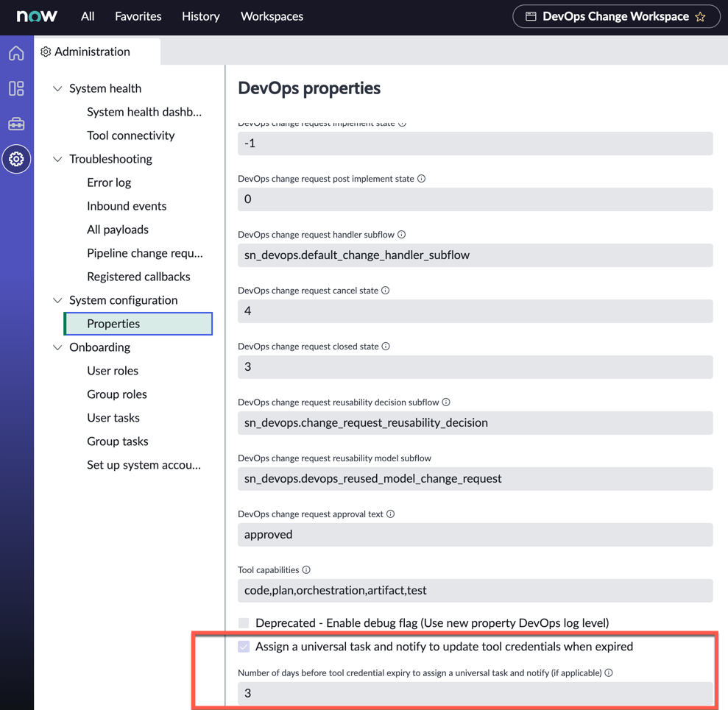Click handler subflow input field
The image size is (728, 710).
coord(475,255)
